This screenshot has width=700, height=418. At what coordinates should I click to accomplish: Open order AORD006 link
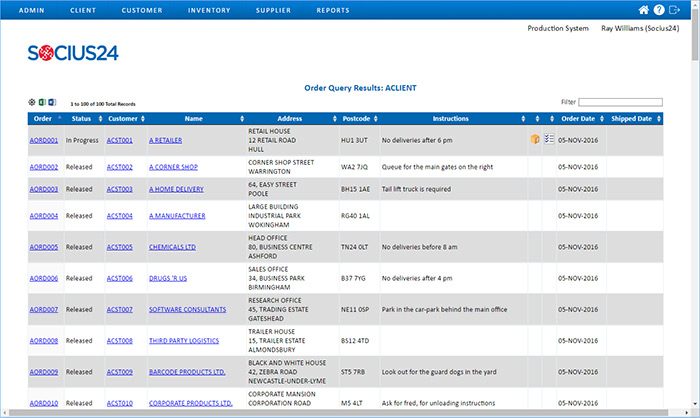pyautogui.click(x=44, y=278)
